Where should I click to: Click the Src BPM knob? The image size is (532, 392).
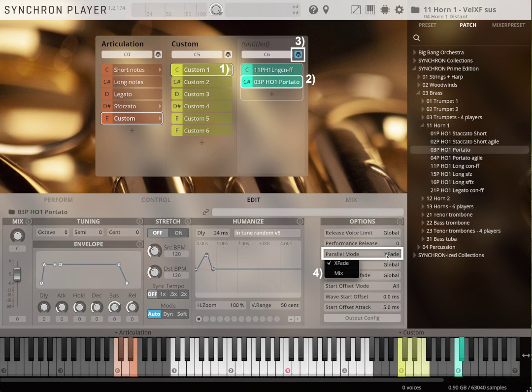coord(154,251)
